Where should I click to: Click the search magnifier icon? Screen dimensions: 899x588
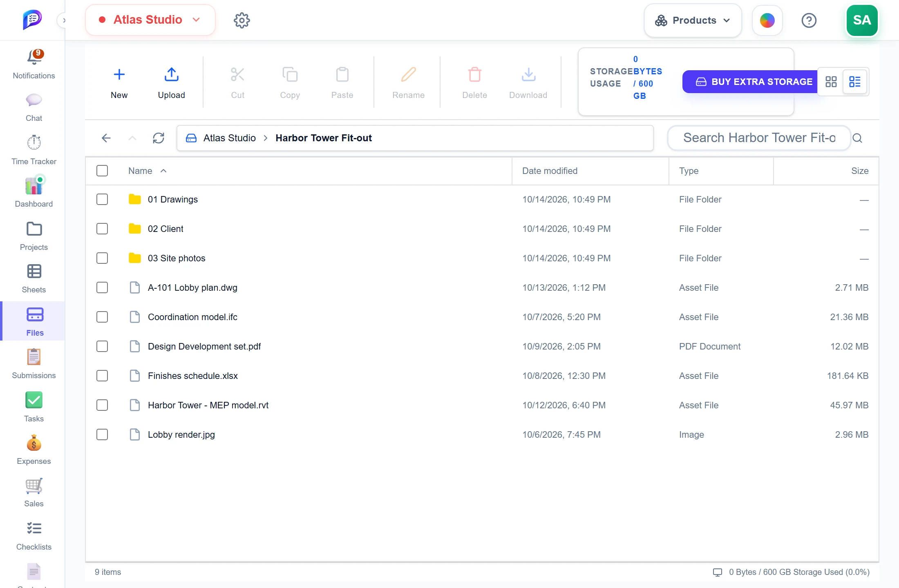(x=858, y=138)
